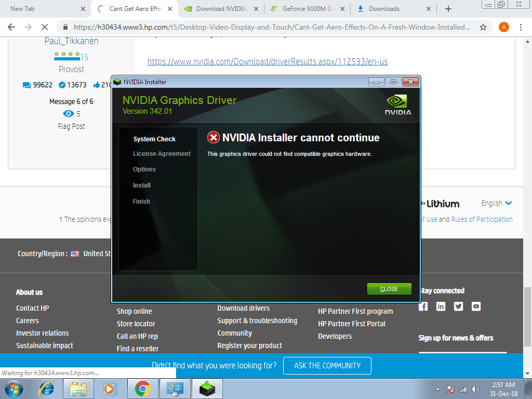Open HP Facebook page icon

pyautogui.click(x=423, y=307)
